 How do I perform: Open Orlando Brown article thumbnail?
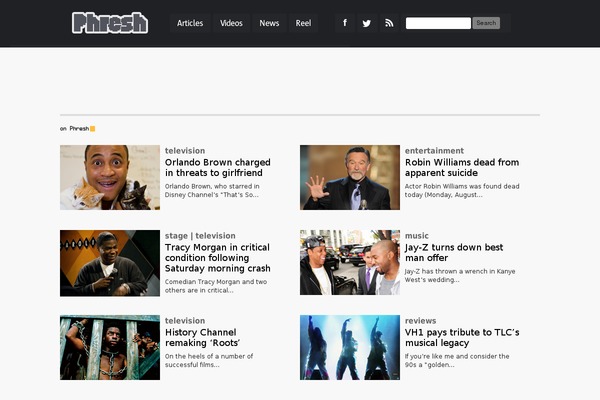[110, 177]
